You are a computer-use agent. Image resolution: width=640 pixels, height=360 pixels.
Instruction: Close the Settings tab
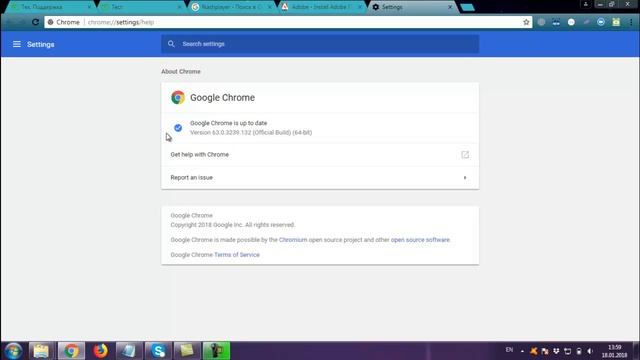[x=450, y=7]
